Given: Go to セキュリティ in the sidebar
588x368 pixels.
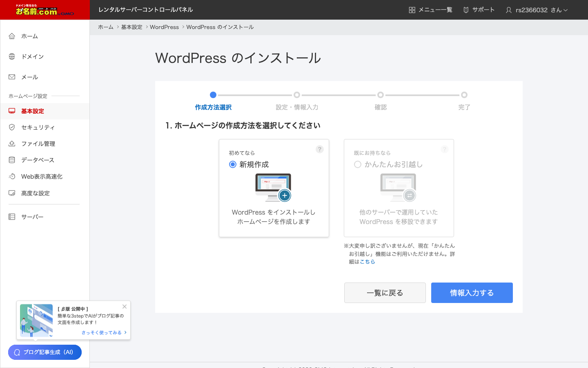Looking at the screenshot, I should tap(45, 127).
